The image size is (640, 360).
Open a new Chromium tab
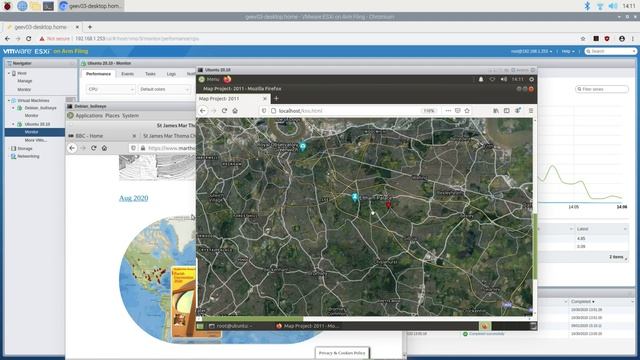coord(90,27)
